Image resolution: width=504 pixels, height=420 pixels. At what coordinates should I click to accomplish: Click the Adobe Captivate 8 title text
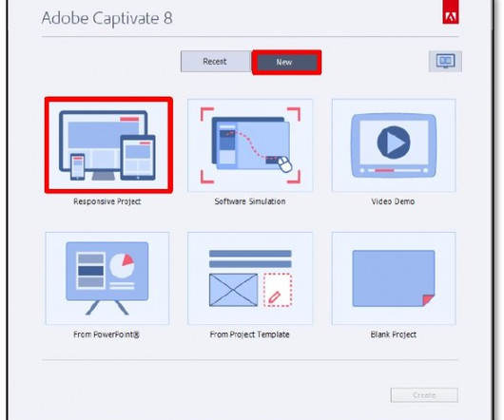pos(107,18)
